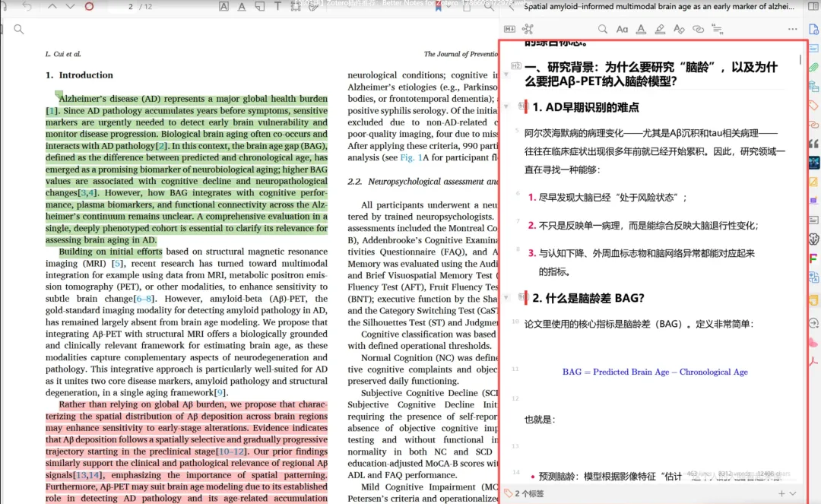Open the Aa text format menu
821x504 pixels.
click(x=622, y=30)
